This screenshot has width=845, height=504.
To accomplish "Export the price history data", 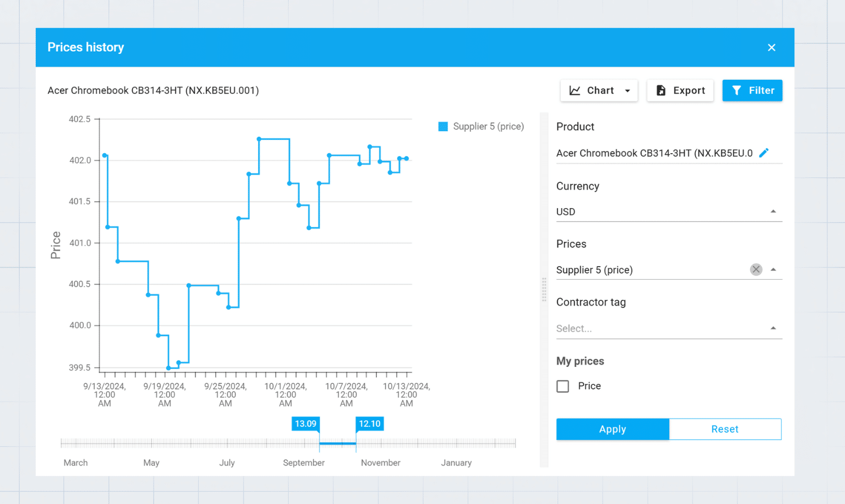I will 680,90.
